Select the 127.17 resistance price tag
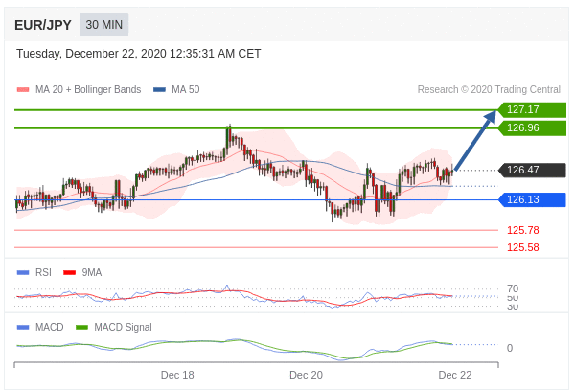The height and width of the screenshot is (392, 575). 532,109
